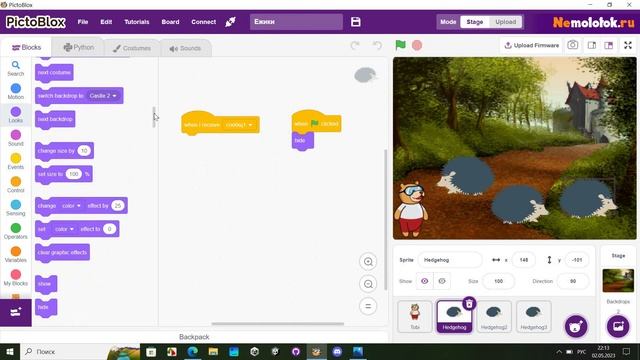Zoom in the scripting workspace
Image resolution: width=640 pixels, height=360 pixels.
pos(368,262)
